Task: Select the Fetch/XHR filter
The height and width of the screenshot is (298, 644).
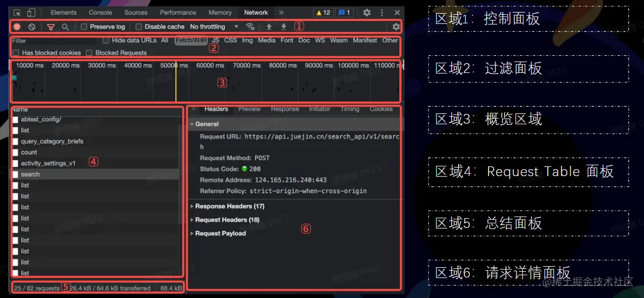Action: coord(191,40)
